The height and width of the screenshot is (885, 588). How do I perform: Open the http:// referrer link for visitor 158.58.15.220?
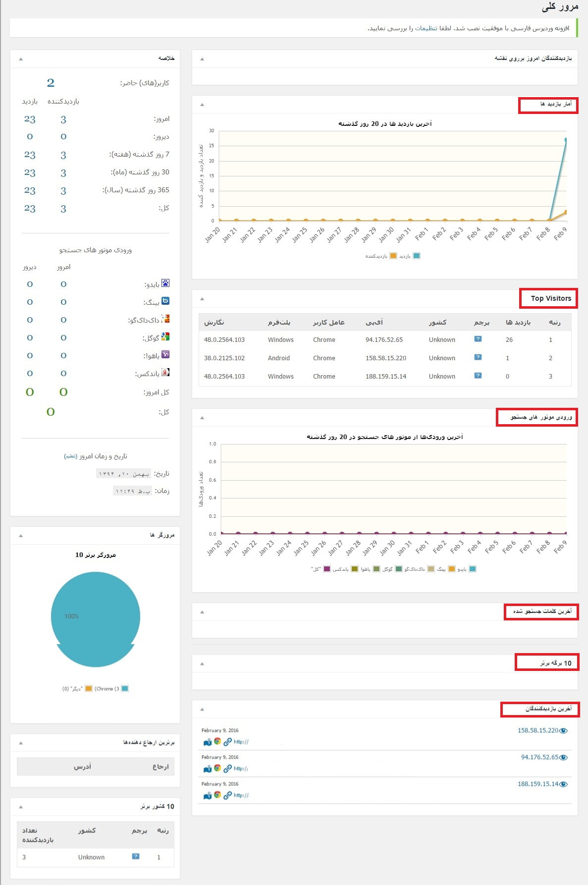(x=241, y=742)
